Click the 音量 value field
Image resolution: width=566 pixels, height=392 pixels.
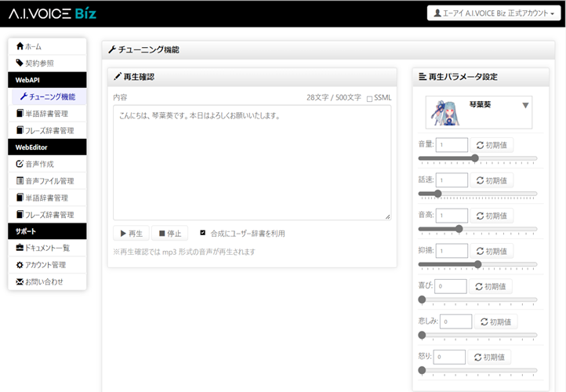point(452,145)
